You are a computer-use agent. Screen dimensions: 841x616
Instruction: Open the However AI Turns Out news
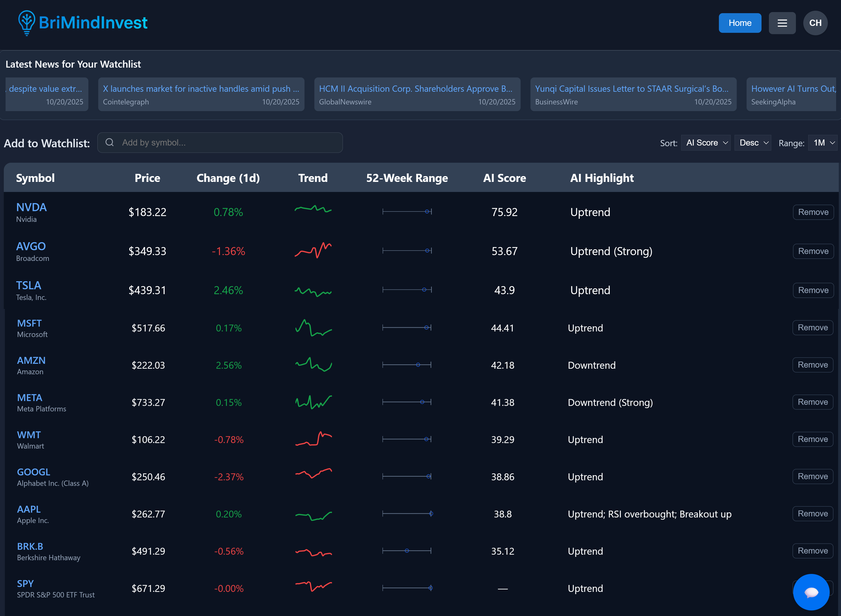pos(791,94)
